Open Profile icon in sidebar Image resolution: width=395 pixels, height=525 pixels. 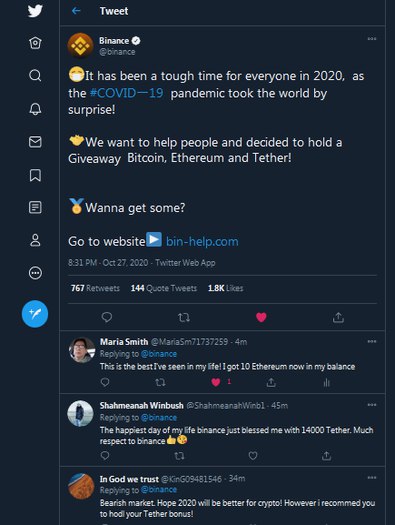coord(35,240)
